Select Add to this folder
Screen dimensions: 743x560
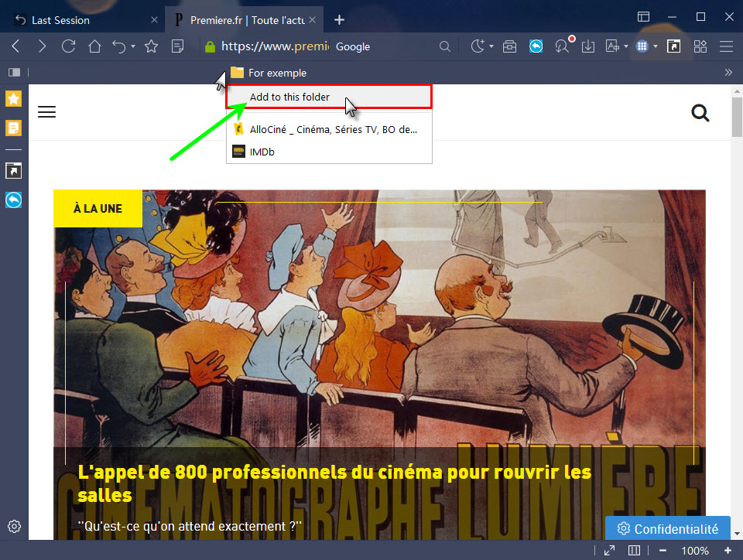(x=329, y=97)
